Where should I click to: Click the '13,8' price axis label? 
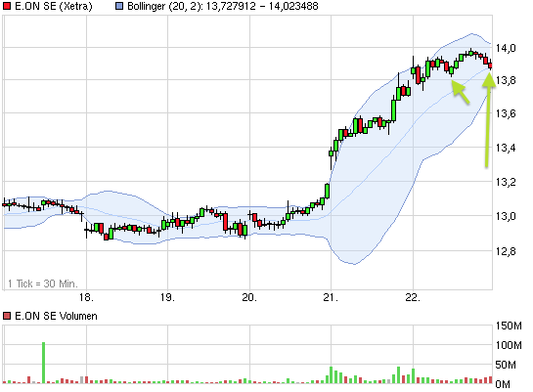pos(506,80)
